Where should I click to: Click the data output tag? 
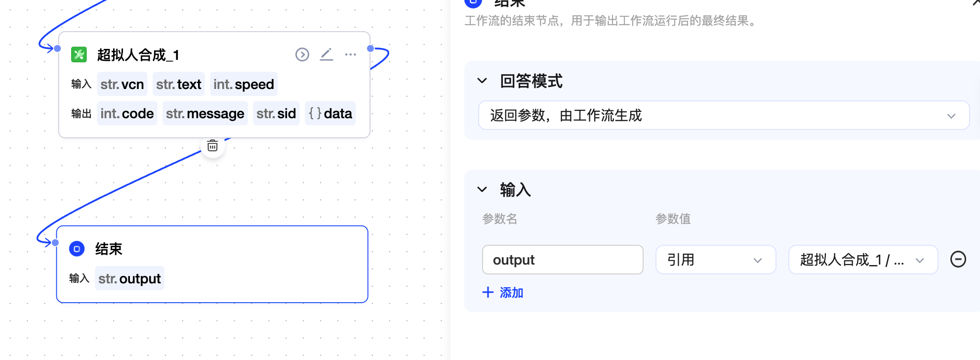click(330, 114)
